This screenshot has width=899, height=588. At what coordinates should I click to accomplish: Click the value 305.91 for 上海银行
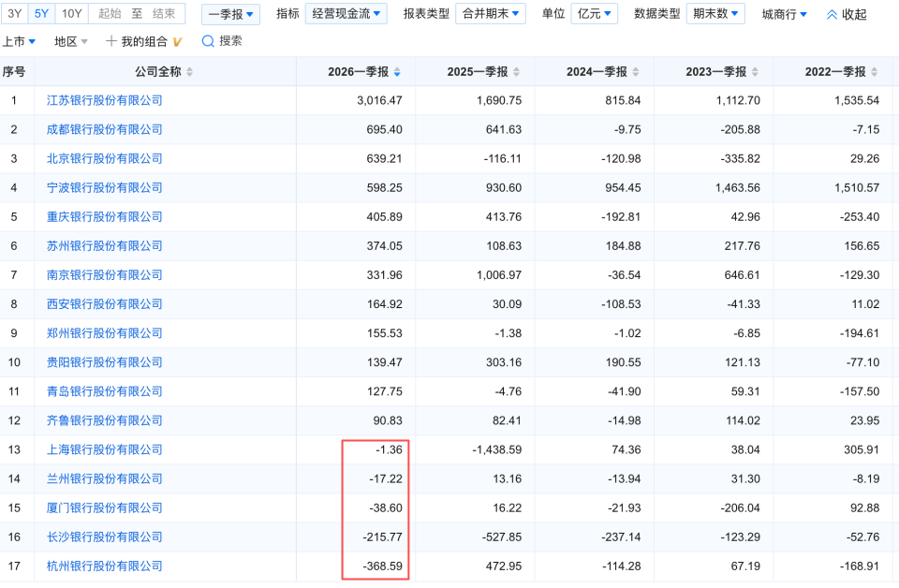click(862, 449)
